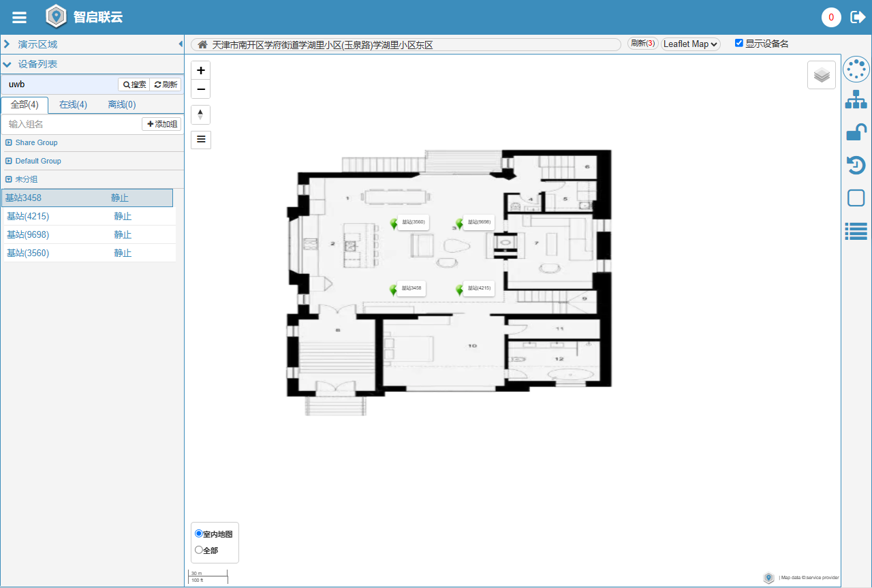Image resolution: width=872 pixels, height=588 pixels.
Task: Click the 输入组名 input field
Action: coord(72,124)
